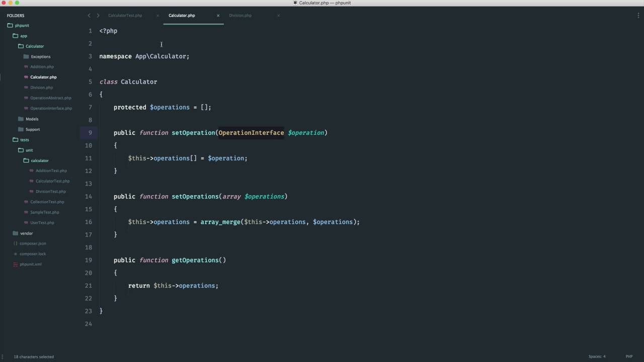Close the Division.php tab

pos(278,16)
